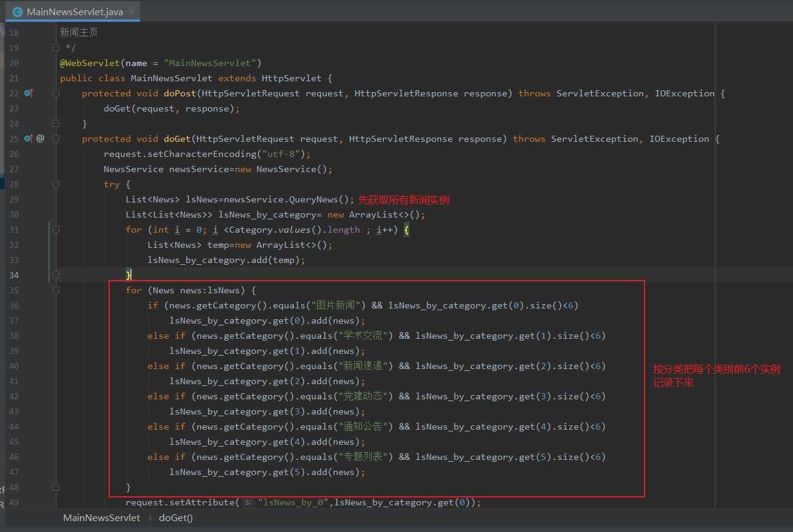Viewport: 793px width, 532px height.
Task: Collapse the for News loop fold on line 35
Action: click(x=56, y=290)
